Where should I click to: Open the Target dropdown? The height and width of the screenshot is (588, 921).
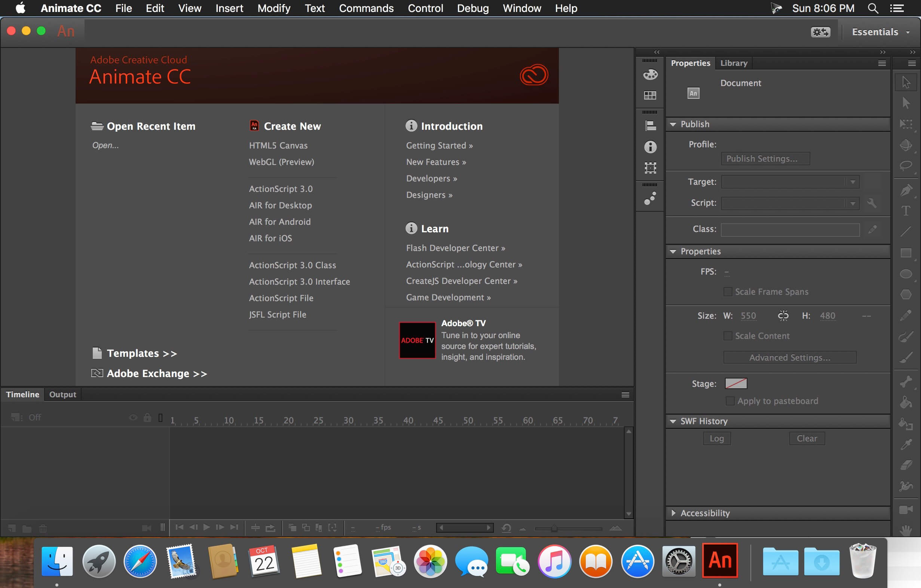point(790,182)
